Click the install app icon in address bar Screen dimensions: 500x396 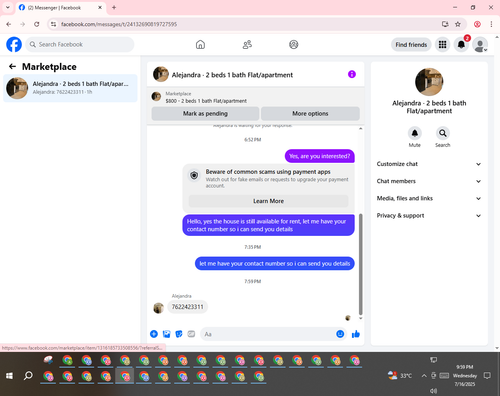445,24
